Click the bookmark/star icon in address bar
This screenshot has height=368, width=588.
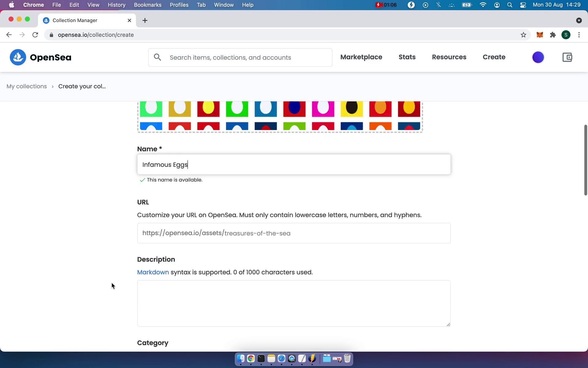(523, 35)
